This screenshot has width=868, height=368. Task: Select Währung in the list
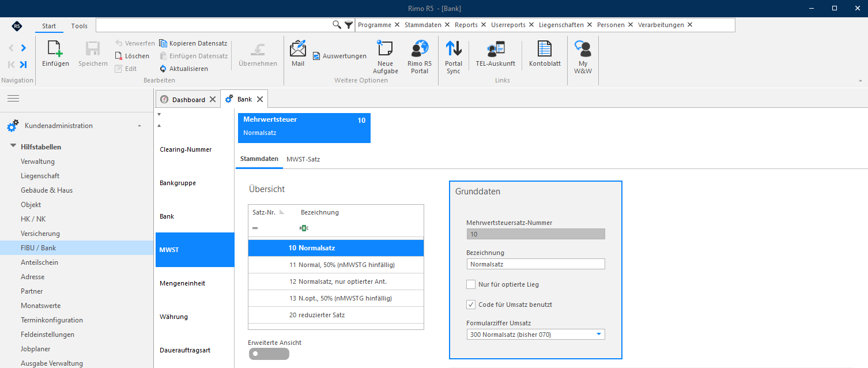click(194, 317)
